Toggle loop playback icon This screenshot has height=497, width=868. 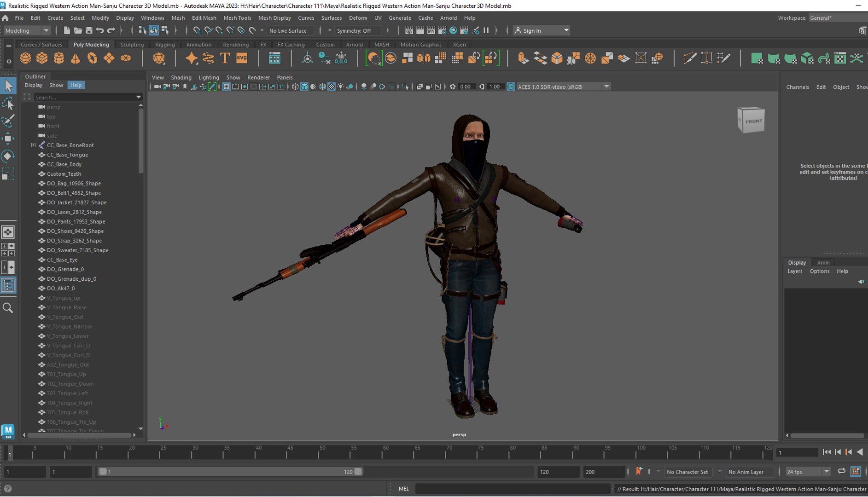pyautogui.click(x=841, y=471)
